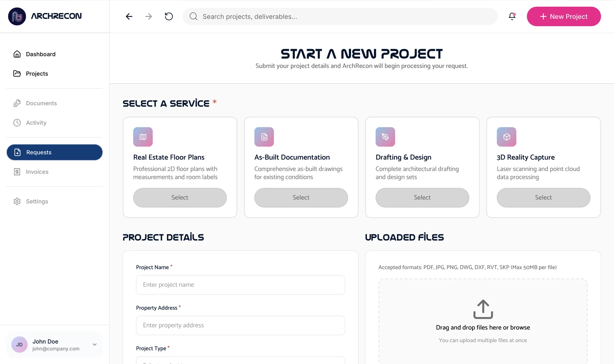Expand the John Doe account menu chevron
Viewport: 614px width, 364px height.
coord(94,345)
